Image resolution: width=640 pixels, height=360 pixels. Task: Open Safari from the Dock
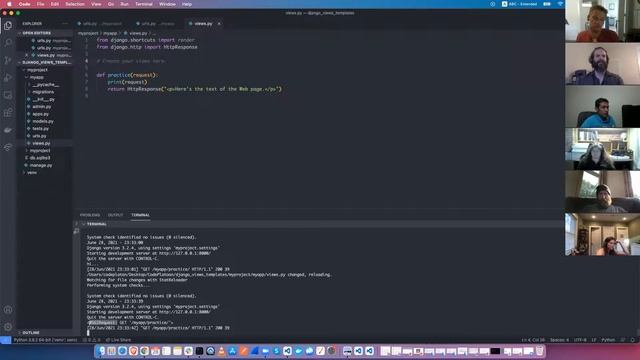(x=122, y=351)
